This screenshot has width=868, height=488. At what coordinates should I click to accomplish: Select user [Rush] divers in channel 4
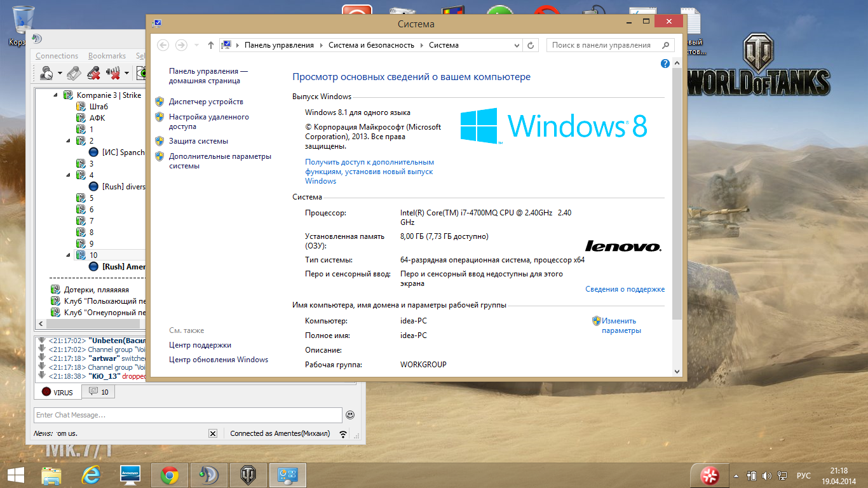pos(123,186)
